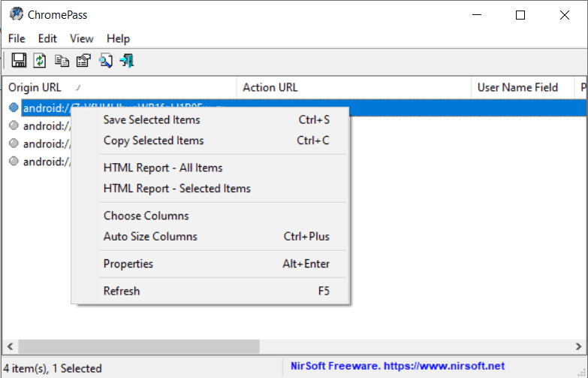This screenshot has height=378, width=588.
Task: Pick Choose Columns from the context menu
Action: coord(146,216)
